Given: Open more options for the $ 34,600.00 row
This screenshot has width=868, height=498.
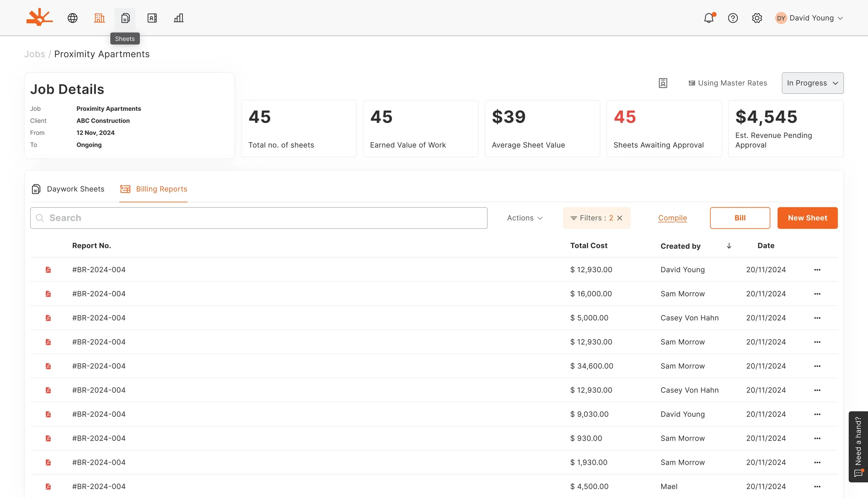Looking at the screenshot, I should [817, 366].
